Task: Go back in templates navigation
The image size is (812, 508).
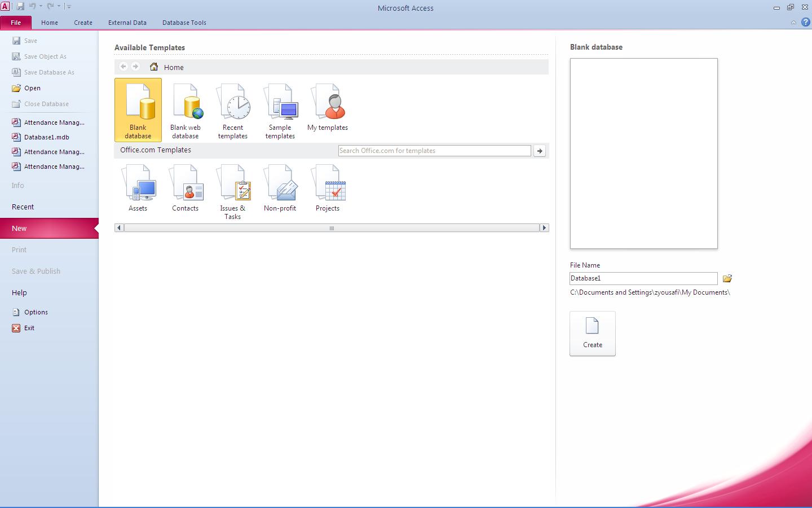Action: (x=123, y=67)
